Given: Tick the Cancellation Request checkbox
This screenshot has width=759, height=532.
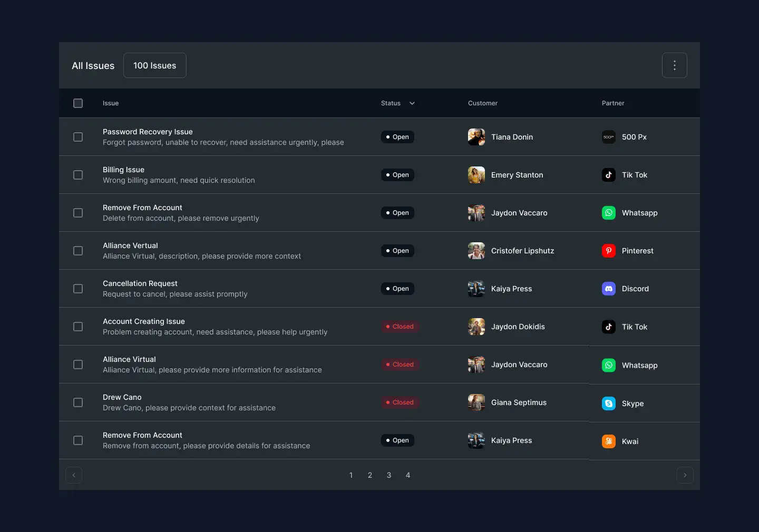Looking at the screenshot, I should point(78,289).
